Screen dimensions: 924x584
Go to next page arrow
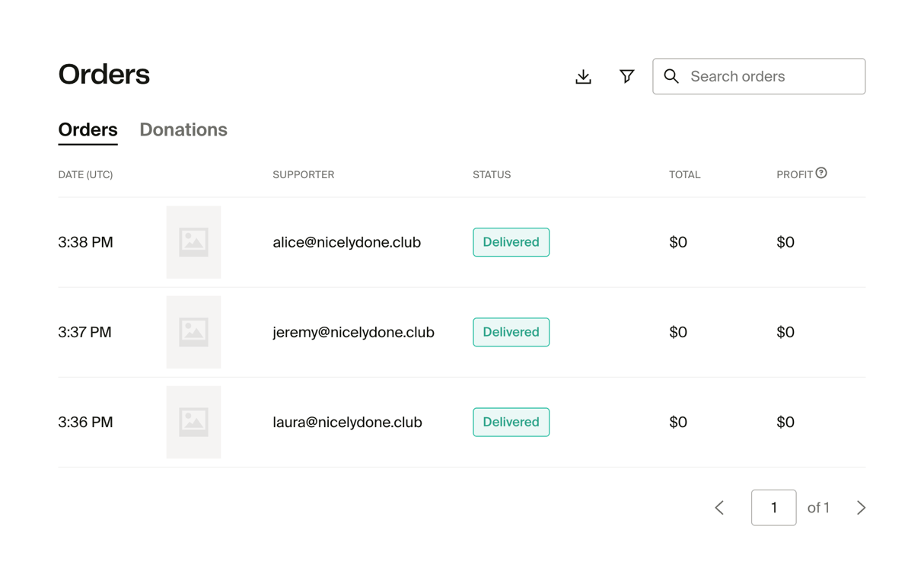point(861,507)
